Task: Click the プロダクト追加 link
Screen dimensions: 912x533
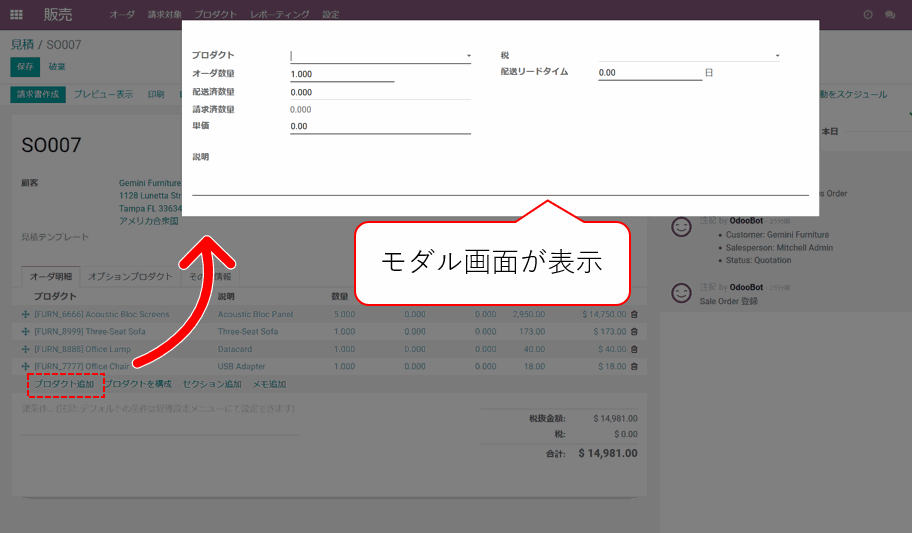Action: (65, 384)
